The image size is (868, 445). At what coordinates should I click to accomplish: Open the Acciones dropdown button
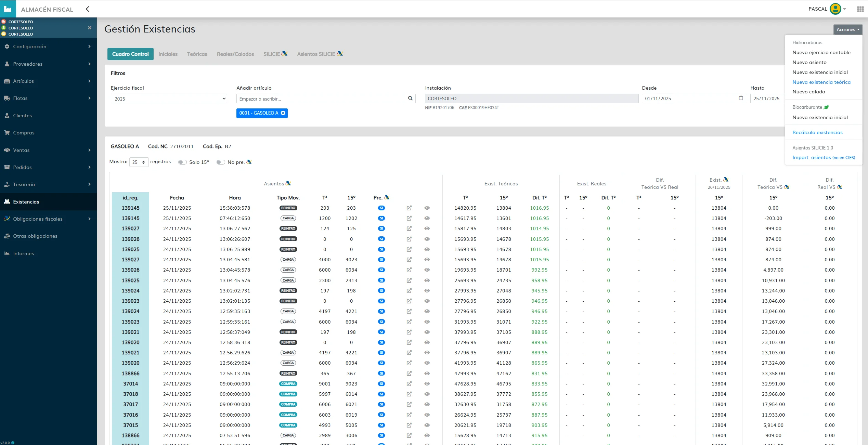point(848,30)
